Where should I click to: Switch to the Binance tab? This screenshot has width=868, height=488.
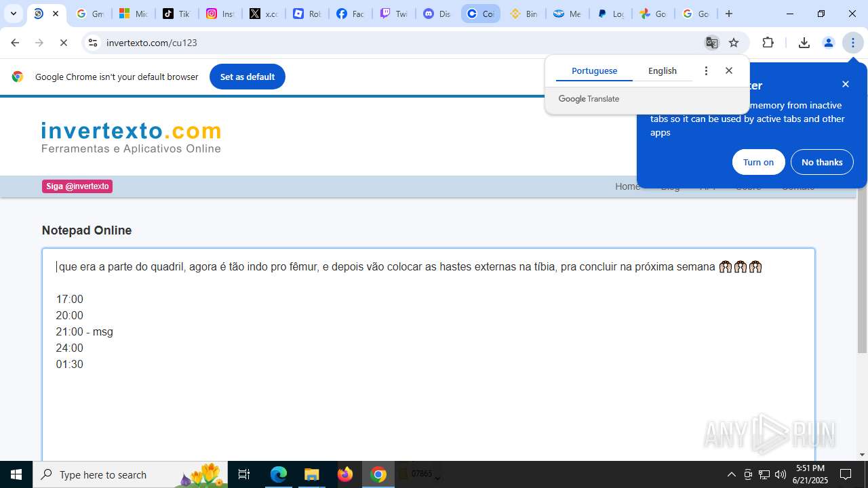pos(524,14)
